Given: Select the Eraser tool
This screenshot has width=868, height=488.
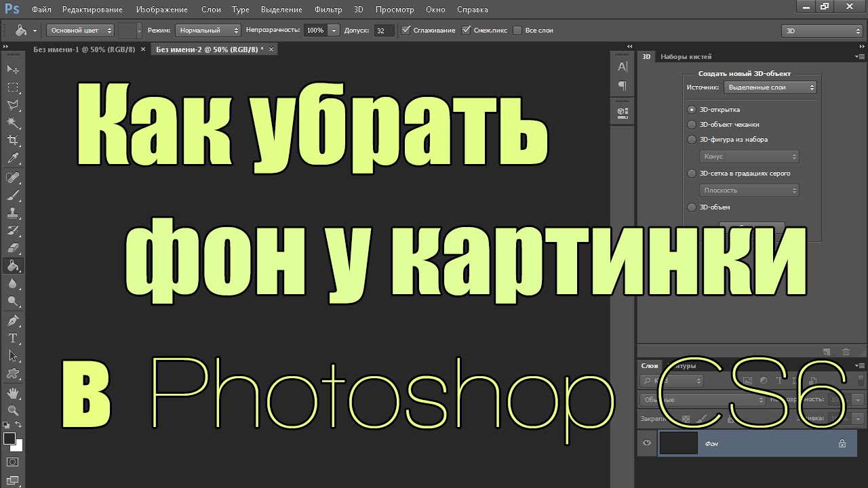Looking at the screenshot, I should (13, 248).
